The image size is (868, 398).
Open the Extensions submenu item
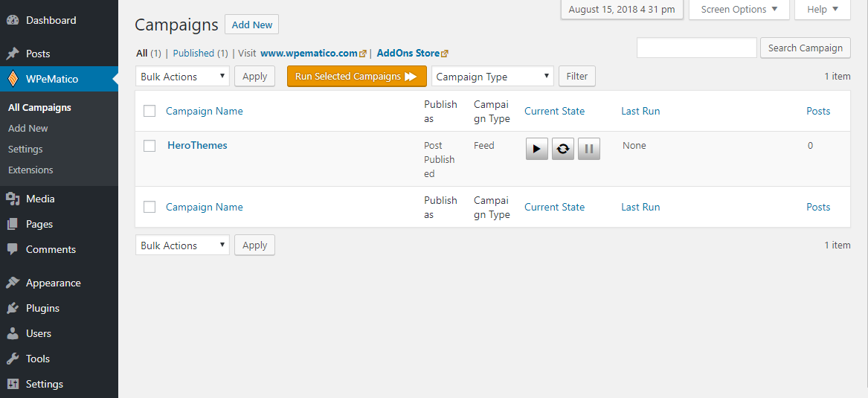click(30, 170)
